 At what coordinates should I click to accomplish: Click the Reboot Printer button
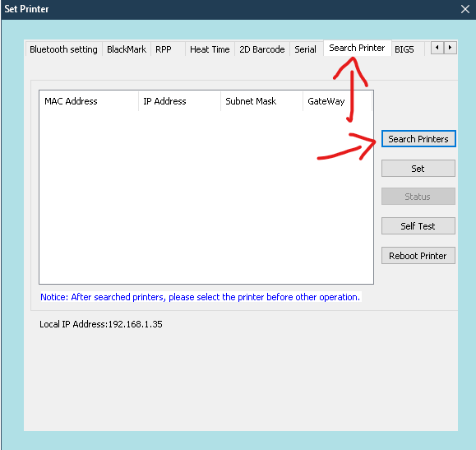[418, 256]
